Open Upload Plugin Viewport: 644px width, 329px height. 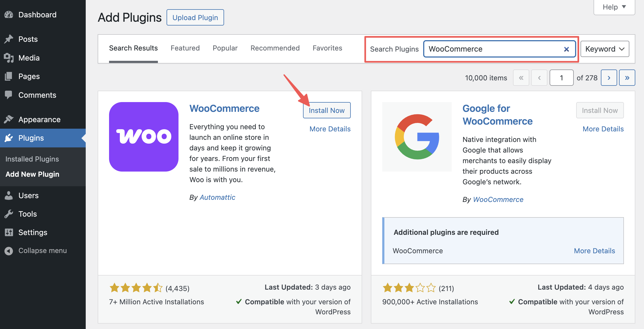pyautogui.click(x=195, y=17)
